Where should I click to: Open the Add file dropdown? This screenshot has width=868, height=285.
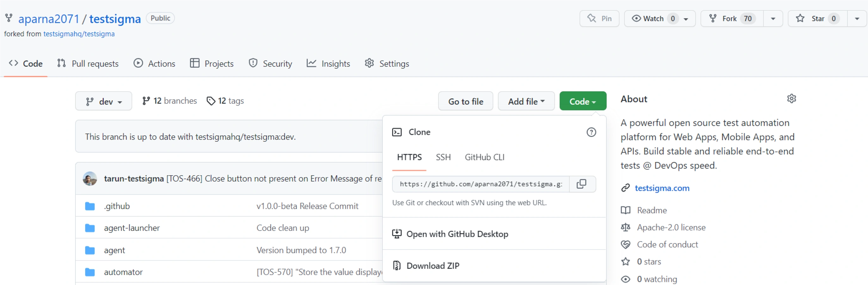point(526,101)
